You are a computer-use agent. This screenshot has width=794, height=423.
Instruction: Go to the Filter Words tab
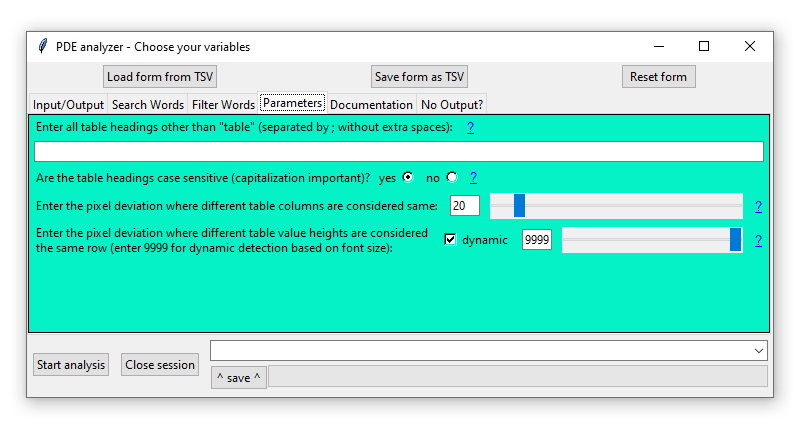point(223,104)
